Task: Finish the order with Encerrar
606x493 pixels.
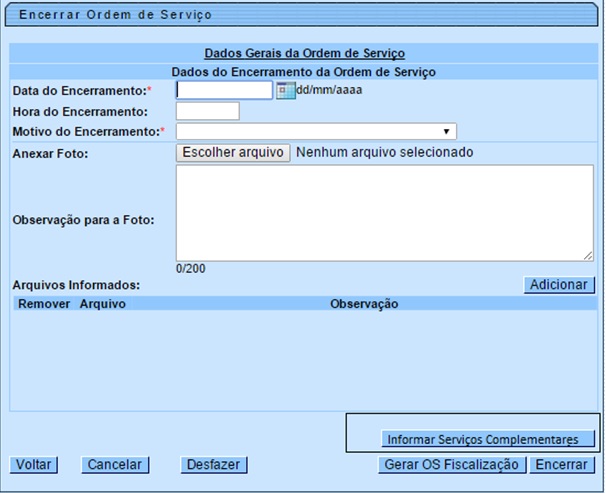Action: pyautogui.click(x=561, y=465)
